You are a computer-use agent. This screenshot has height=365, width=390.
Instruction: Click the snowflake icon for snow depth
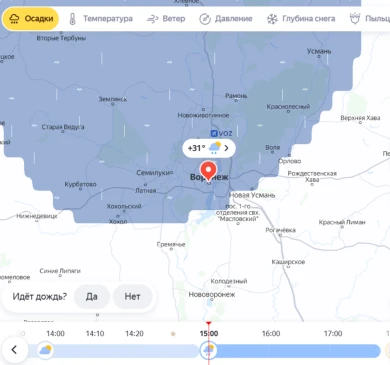(272, 19)
